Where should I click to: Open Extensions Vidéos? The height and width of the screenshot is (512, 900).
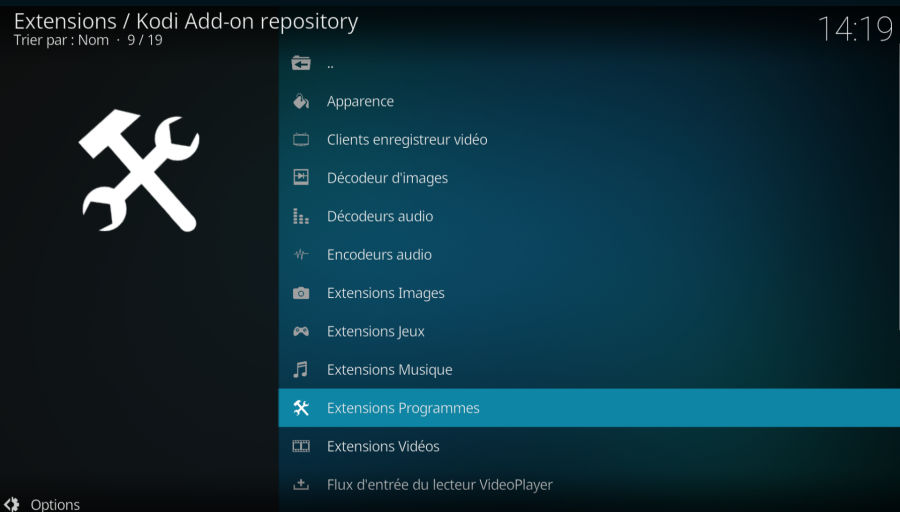tap(589, 446)
